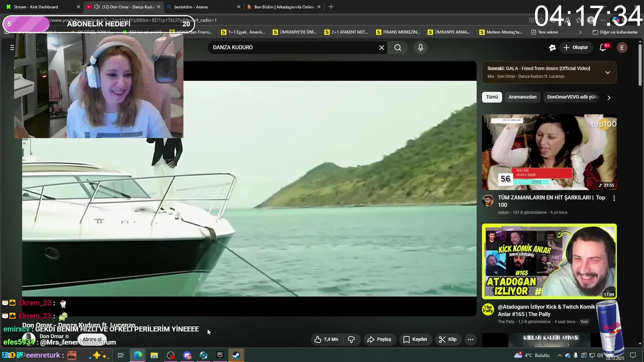Click the YouTube search magnifier button
The image size is (644, 362).
tap(397, 48)
